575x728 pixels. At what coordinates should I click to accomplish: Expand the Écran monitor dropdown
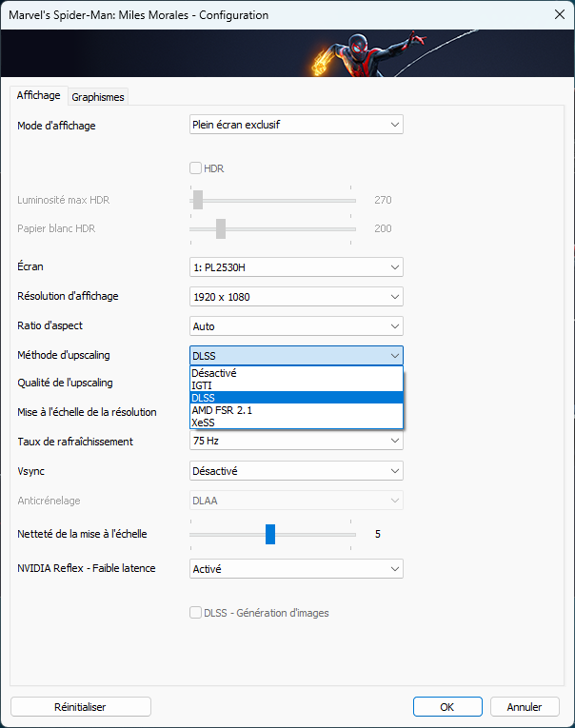coord(296,267)
